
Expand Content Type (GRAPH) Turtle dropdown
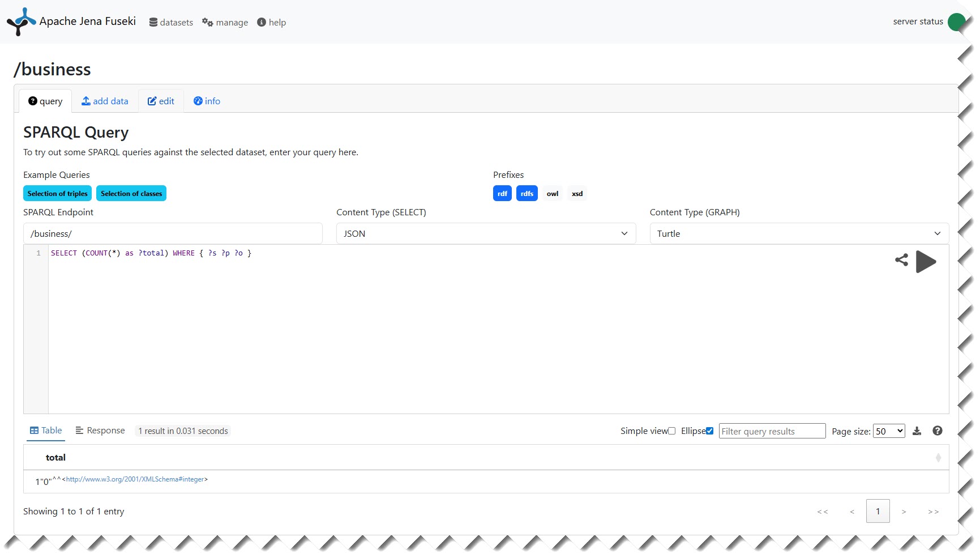(799, 234)
